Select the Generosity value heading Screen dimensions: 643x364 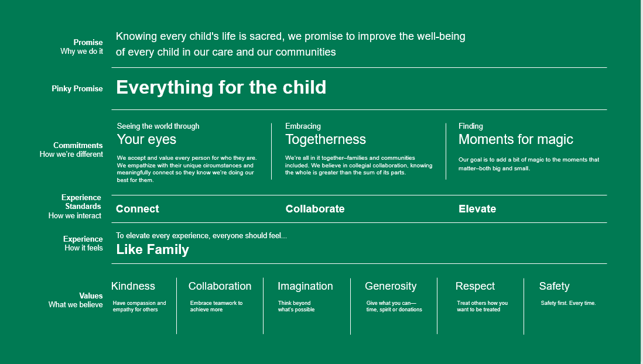pos(391,286)
